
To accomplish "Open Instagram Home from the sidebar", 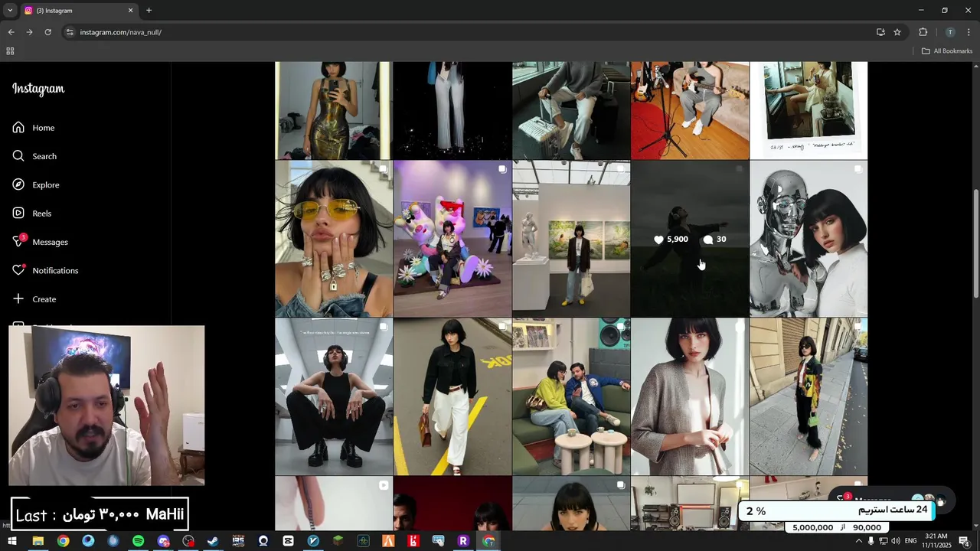I will coord(34,128).
